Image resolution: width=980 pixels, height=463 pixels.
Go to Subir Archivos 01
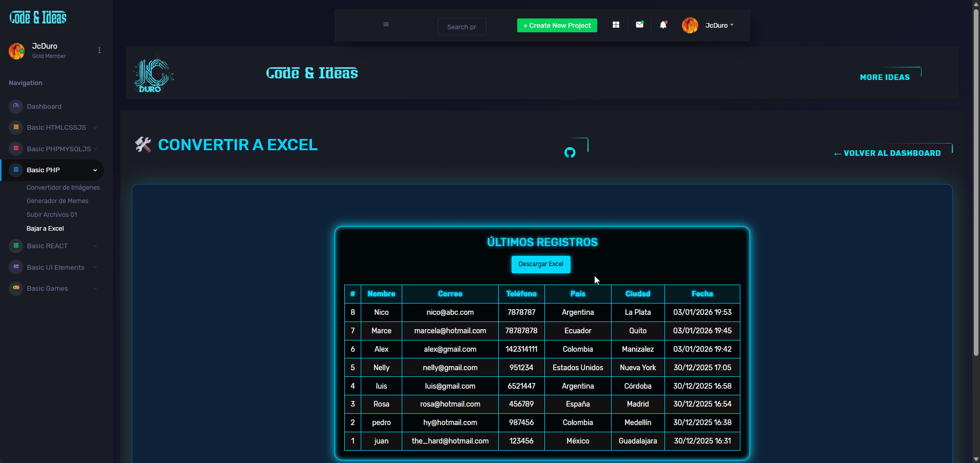[x=52, y=215]
